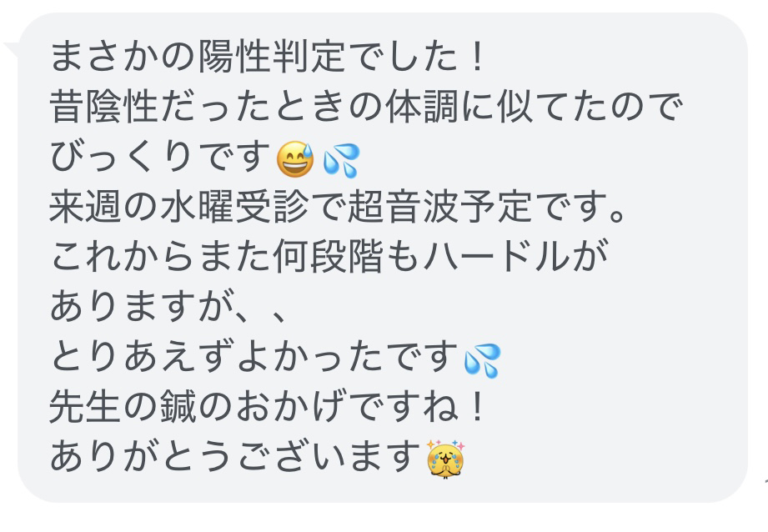Image resolution: width=768 pixels, height=532 pixels.
Task: Click the grinning sweat face emoji
Action: [x=295, y=158]
